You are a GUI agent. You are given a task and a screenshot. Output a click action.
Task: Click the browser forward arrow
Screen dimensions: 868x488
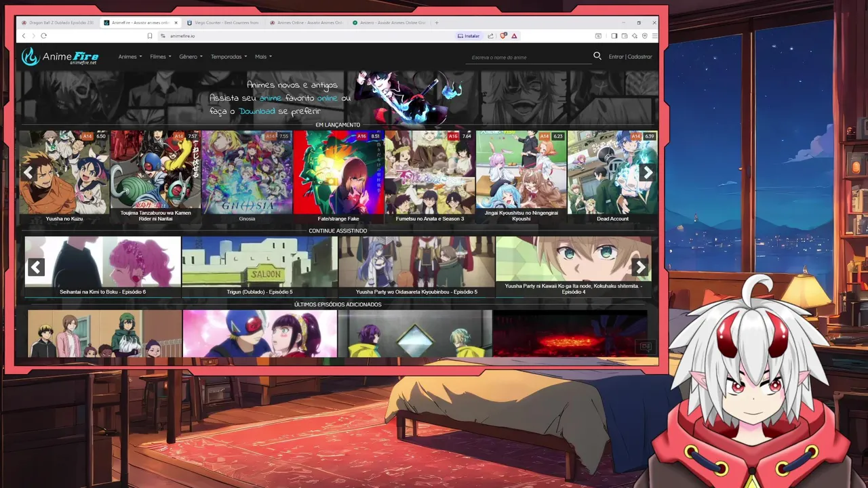(33, 35)
